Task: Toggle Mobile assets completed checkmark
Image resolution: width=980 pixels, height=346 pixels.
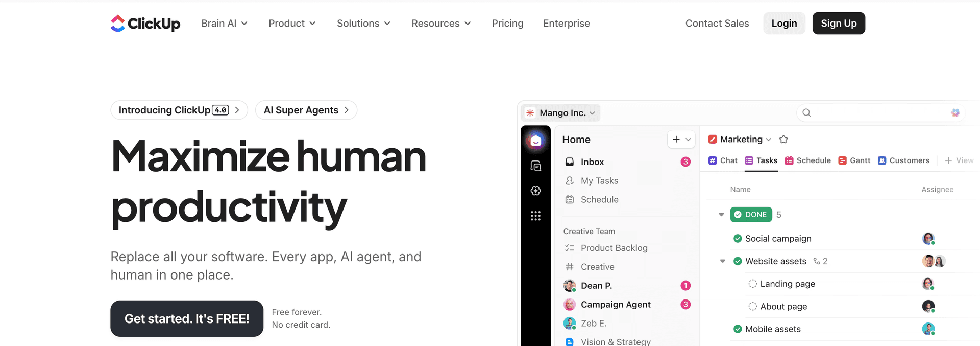Action: [x=738, y=329]
